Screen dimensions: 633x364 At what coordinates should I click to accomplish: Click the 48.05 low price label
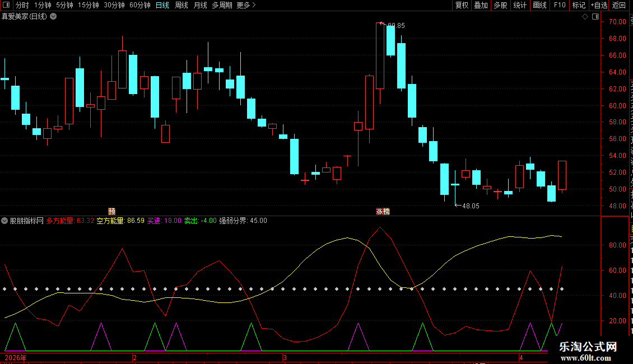[x=471, y=206]
